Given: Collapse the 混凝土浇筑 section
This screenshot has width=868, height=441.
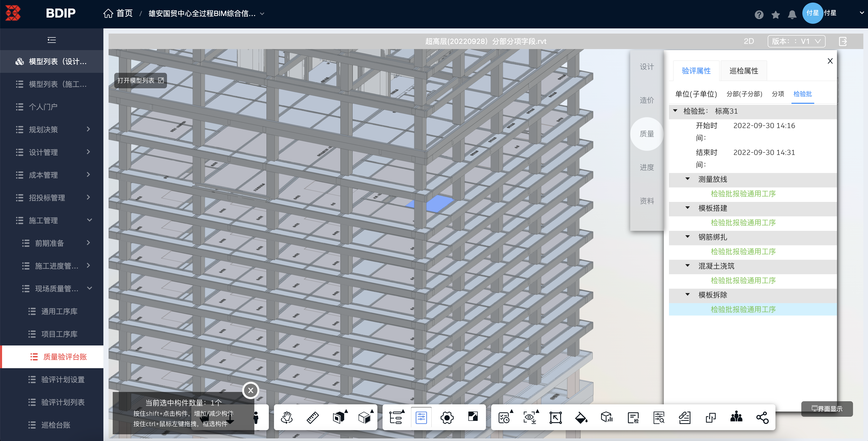Looking at the screenshot, I should coord(687,266).
